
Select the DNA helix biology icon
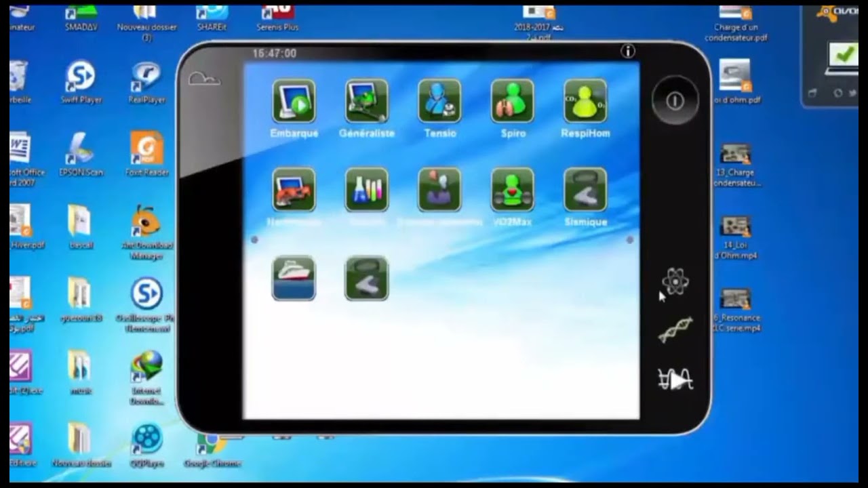[x=675, y=330]
